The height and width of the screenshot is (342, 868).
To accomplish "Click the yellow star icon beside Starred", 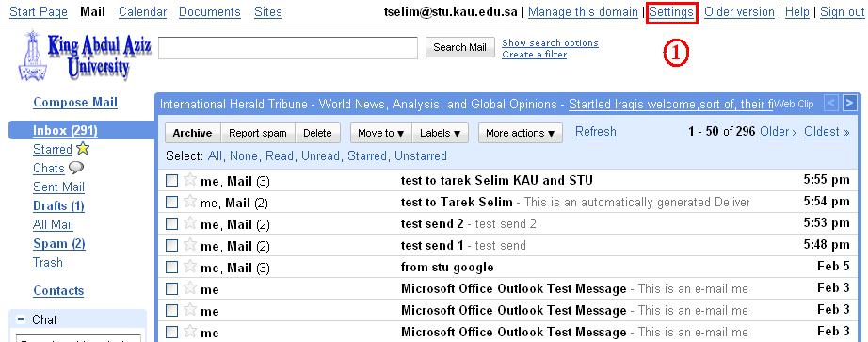I will coord(83,149).
